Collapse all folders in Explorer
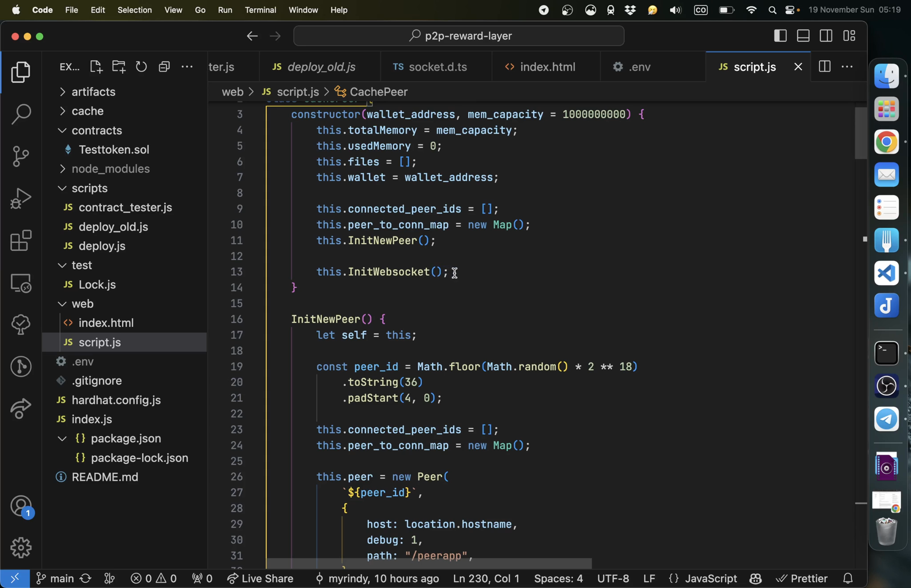Image resolution: width=911 pixels, height=588 pixels. click(164, 67)
